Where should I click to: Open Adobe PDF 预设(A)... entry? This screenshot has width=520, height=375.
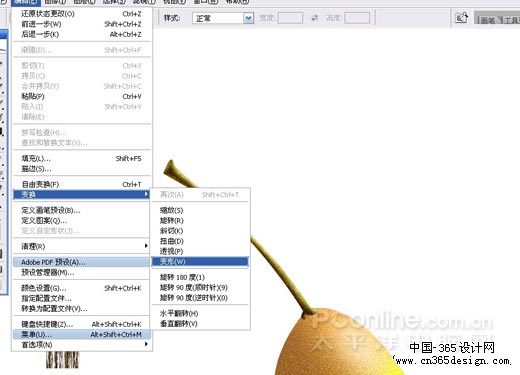(82, 262)
